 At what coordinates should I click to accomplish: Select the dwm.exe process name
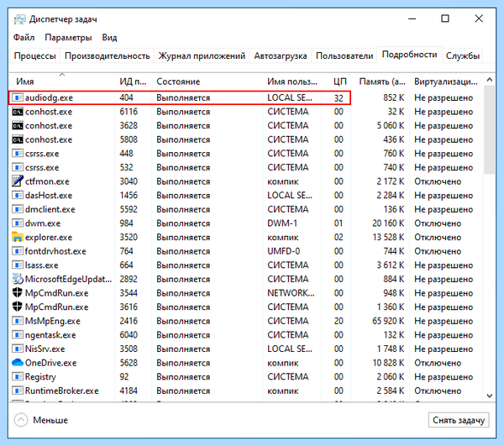pos(43,223)
